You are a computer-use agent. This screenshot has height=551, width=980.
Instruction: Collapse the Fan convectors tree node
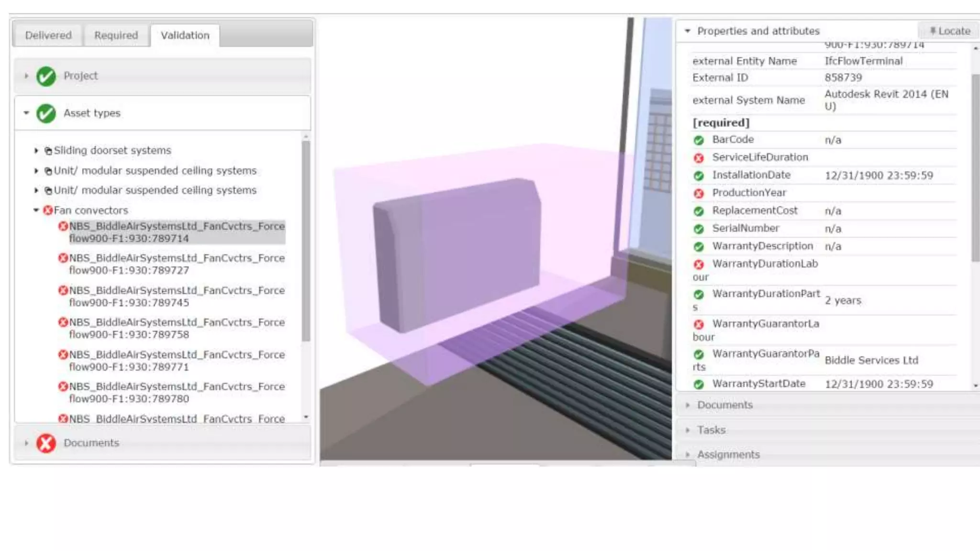click(36, 210)
